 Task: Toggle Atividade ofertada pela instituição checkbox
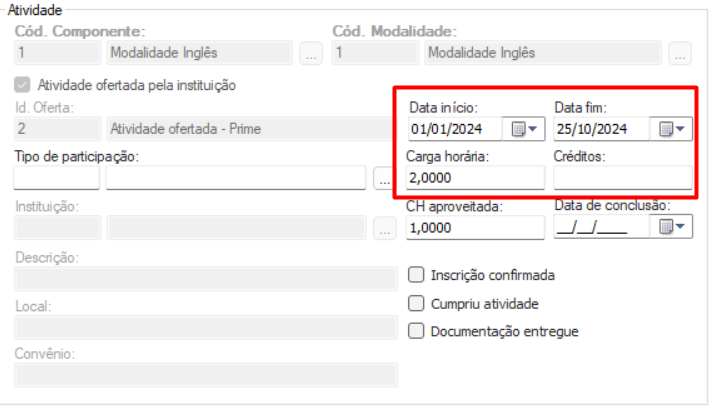[22, 85]
